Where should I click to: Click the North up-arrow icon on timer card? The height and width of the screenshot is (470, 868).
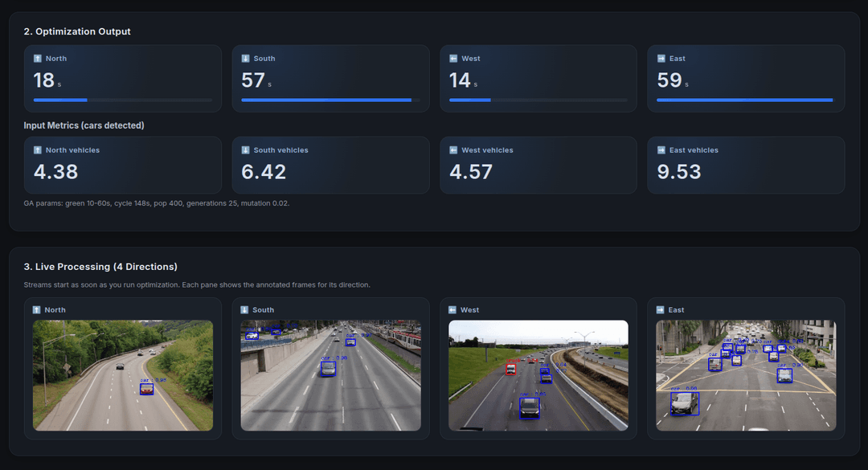tap(36, 58)
